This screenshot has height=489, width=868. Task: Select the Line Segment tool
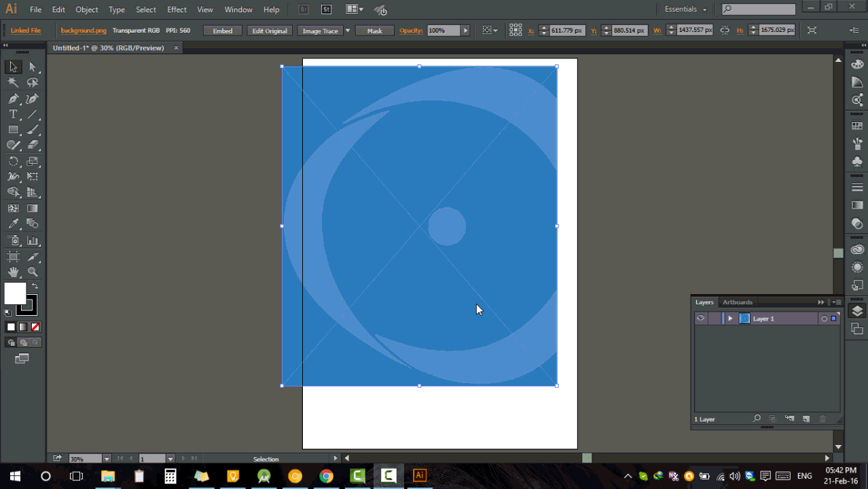point(33,114)
